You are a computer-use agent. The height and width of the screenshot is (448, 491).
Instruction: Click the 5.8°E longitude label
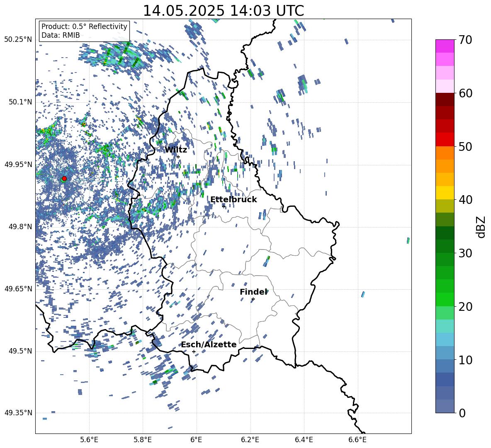143,440
